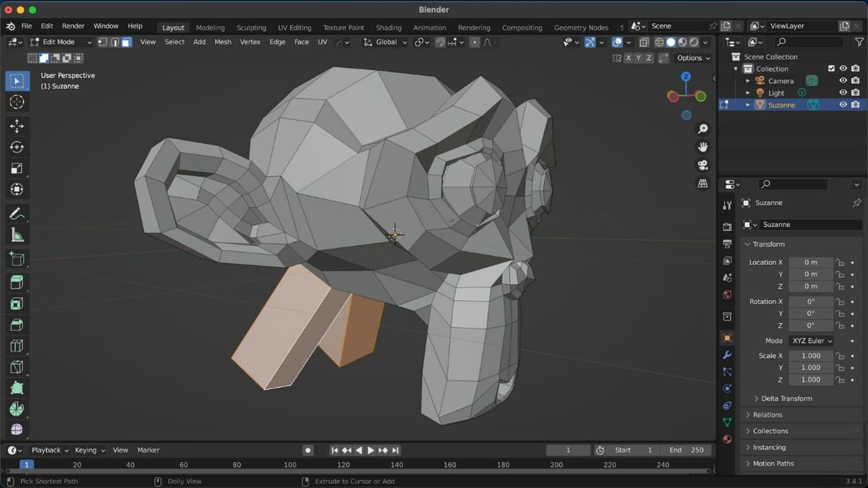Activate the Extrude Region tool
This screenshot has width=868, height=488.
[17, 282]
